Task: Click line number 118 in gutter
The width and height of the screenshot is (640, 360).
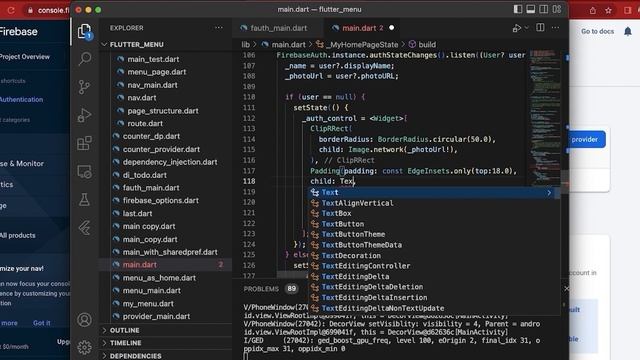Action: click(249, 181)
